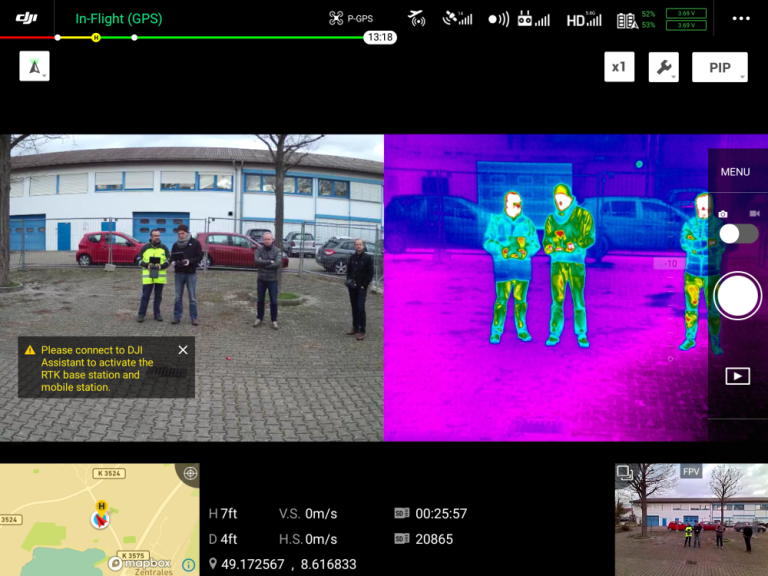Toggle the photo/video mode switch
This screenshot has width=768, height=576.
[738, 233]
